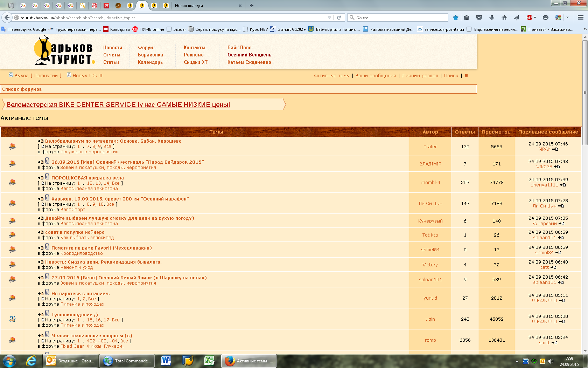Viewport: 588px width, 368px height.
Task: Expand the URL bar history dropdown
Action: coord(329,18)
